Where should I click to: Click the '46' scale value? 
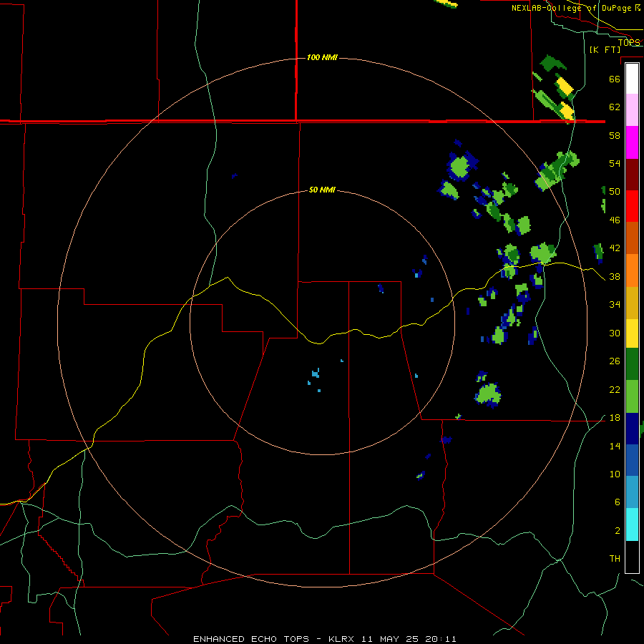click(615, 220)
